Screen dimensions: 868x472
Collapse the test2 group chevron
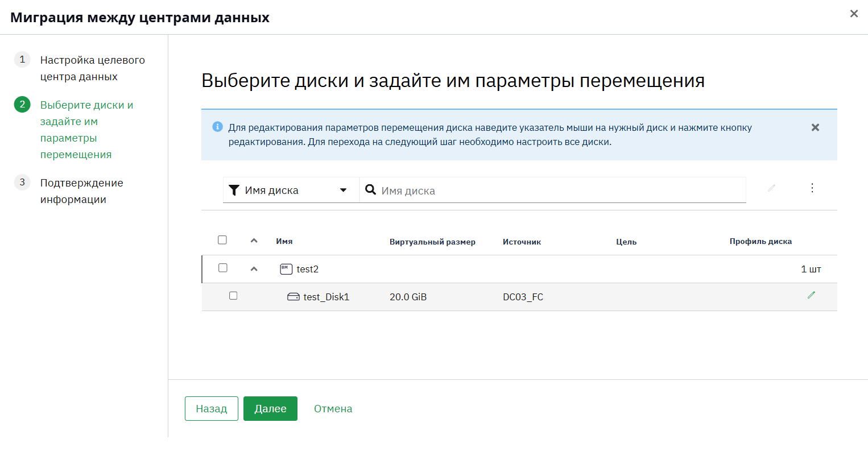point(254,269)
